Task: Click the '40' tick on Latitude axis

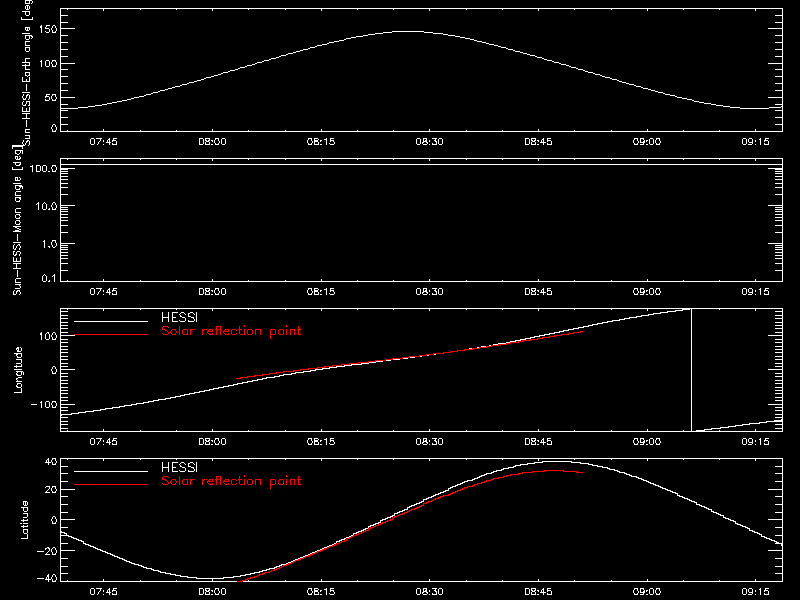Action: point(51,462)
